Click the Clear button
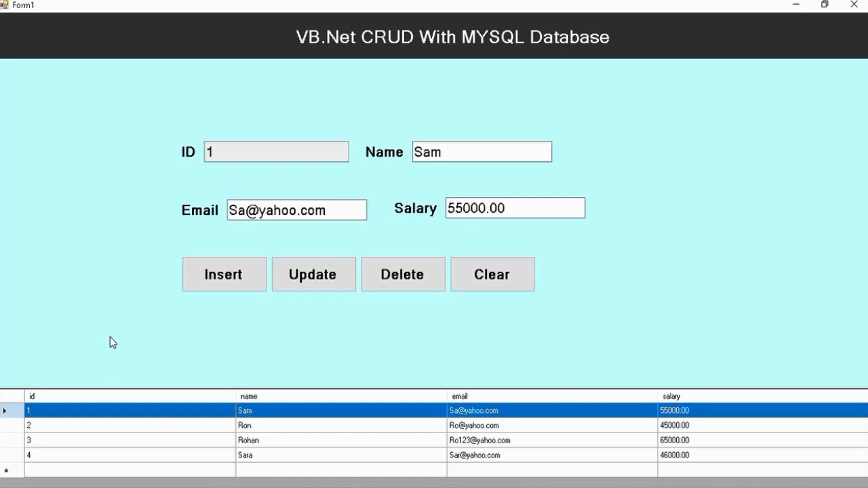This screenshot has height=488, width=868. pos(493,274)
